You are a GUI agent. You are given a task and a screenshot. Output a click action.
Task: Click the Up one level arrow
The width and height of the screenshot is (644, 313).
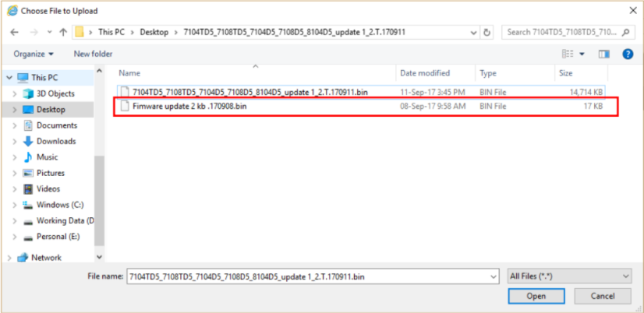coord(62,33)
